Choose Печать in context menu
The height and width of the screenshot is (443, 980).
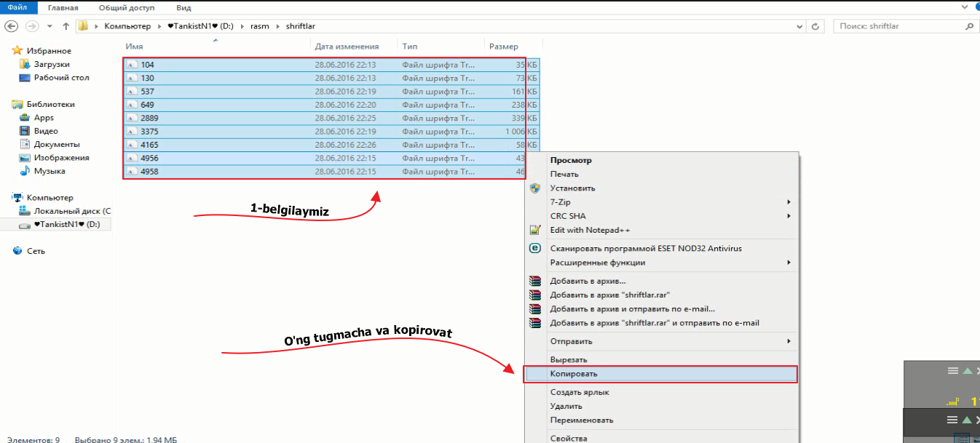(x=662, y=175)
